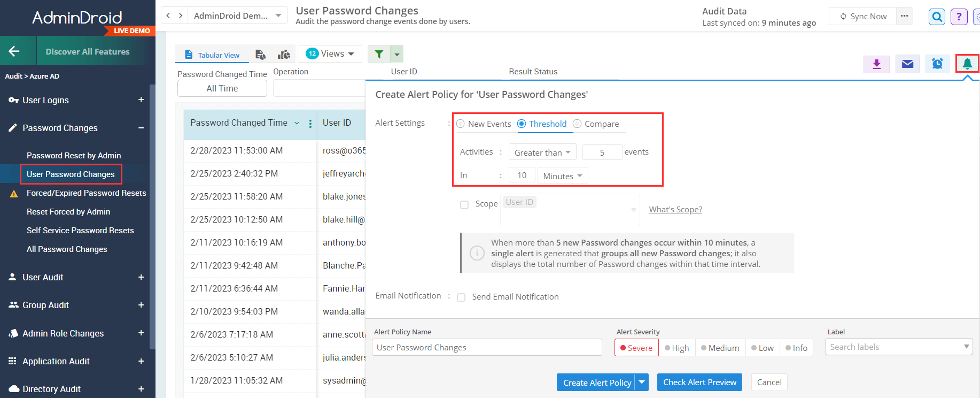Enable the Scope checkbox

click(464, 204)
